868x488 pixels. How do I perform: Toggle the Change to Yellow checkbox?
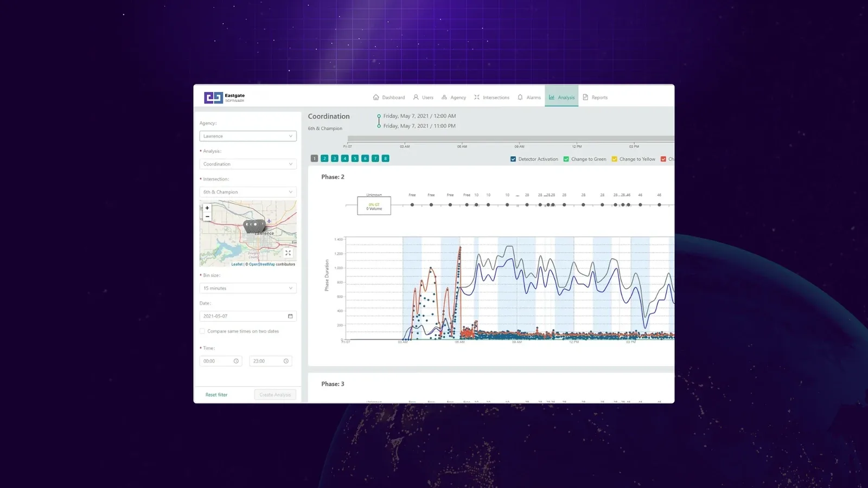coord(615,159)
